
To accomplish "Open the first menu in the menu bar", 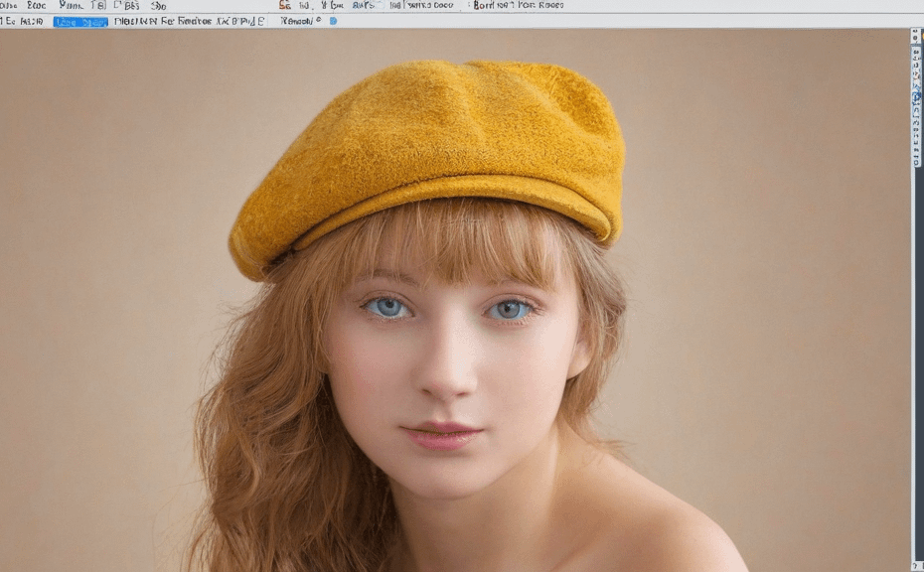I will pyautogui.click(x=8, y=5).
